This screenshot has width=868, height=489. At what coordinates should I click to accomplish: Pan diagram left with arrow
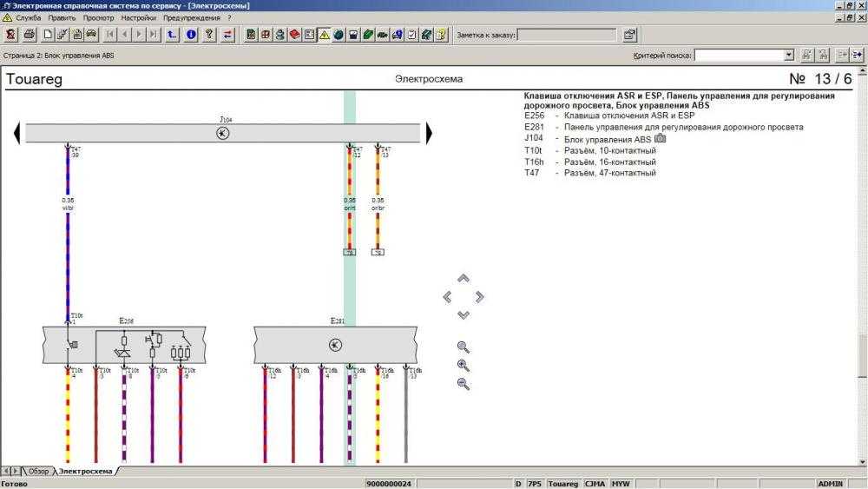(x=447, y=297)
